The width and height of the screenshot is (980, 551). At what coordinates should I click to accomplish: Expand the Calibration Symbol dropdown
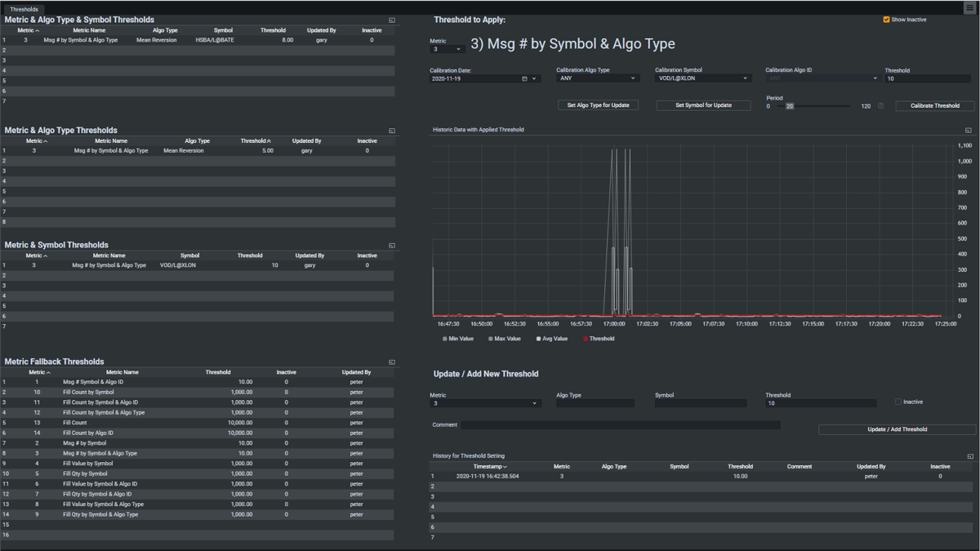tap(702, 78)
